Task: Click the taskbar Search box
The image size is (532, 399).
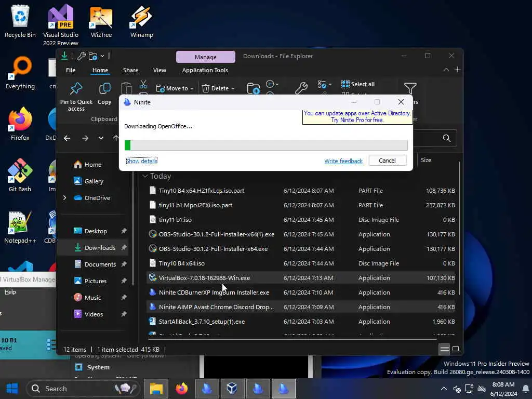Action: tap(84, 389)
